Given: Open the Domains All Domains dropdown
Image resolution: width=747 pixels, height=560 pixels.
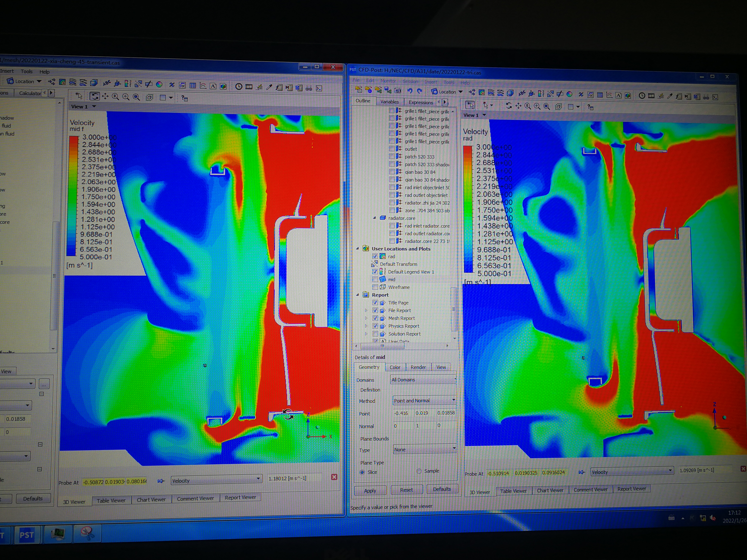Looking at the screenshot, I should 423,379.
